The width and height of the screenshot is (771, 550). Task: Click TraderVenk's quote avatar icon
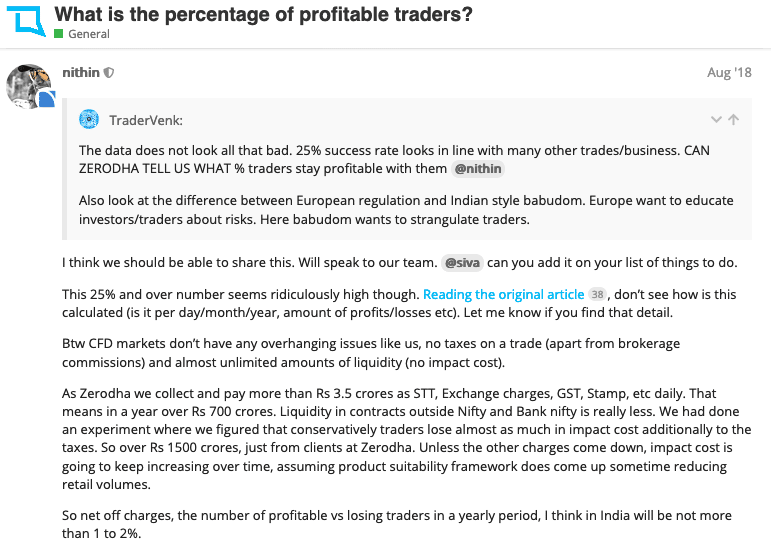pos(89,119)
